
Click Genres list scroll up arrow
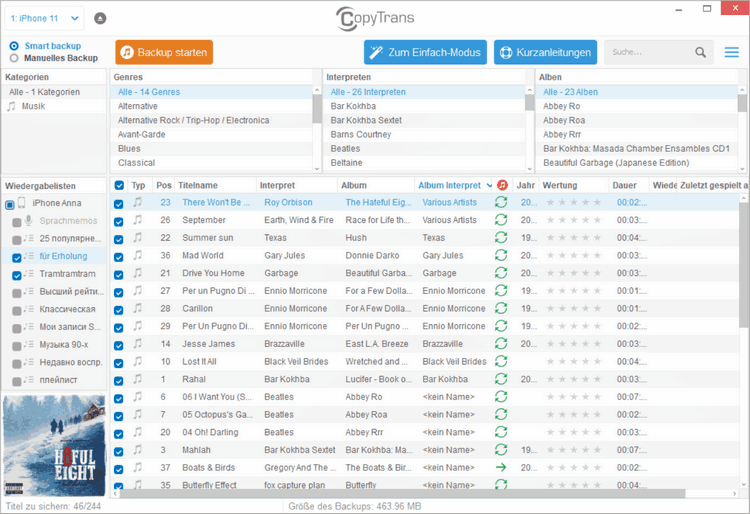(x=317, y=90)
